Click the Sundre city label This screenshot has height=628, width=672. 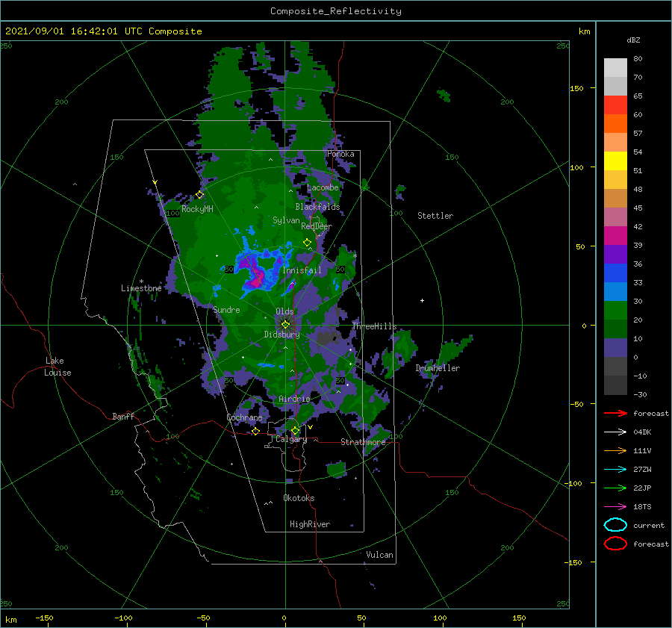(x=226, y=309)
